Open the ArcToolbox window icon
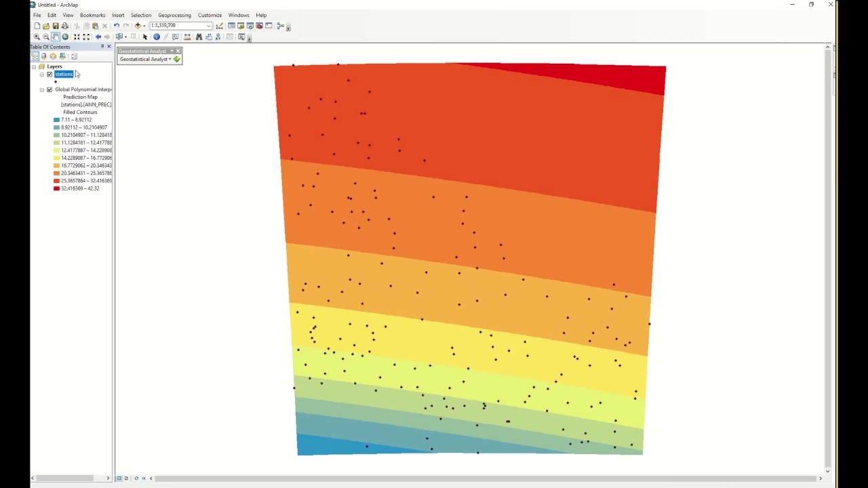 259,26
